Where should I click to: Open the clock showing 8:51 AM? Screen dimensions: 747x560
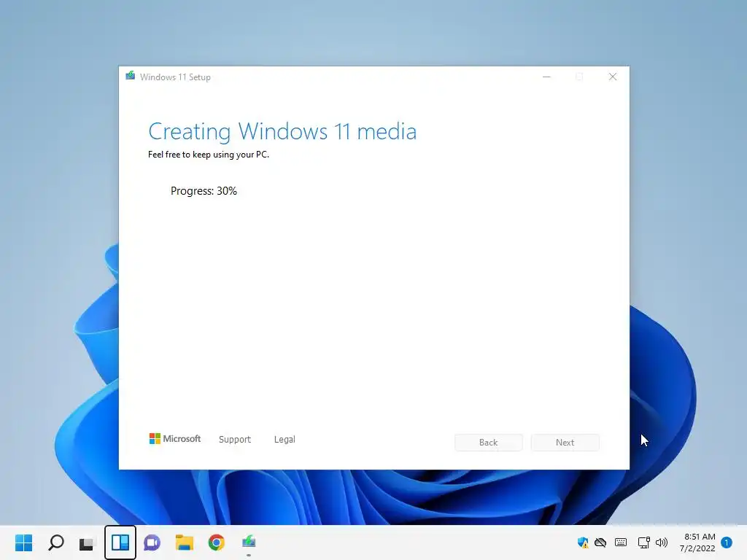[697, 542]
